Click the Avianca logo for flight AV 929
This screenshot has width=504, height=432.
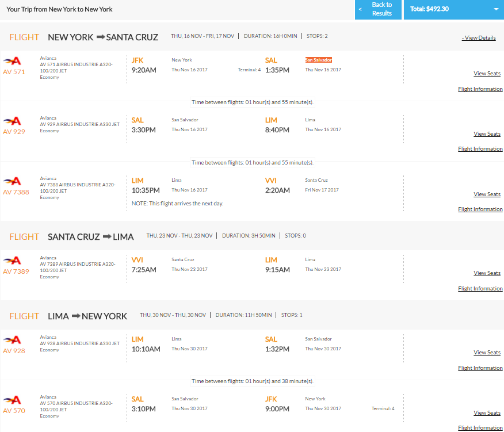tap(12, 121)
